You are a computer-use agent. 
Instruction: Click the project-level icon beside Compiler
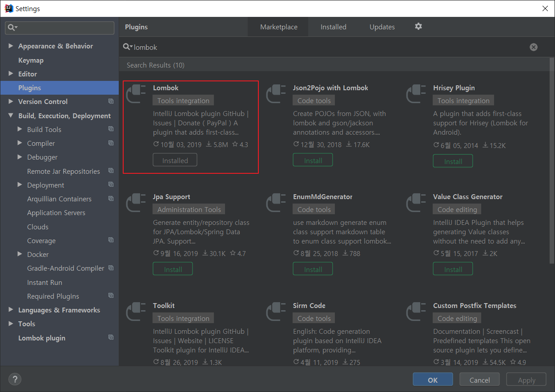[111, 143]
